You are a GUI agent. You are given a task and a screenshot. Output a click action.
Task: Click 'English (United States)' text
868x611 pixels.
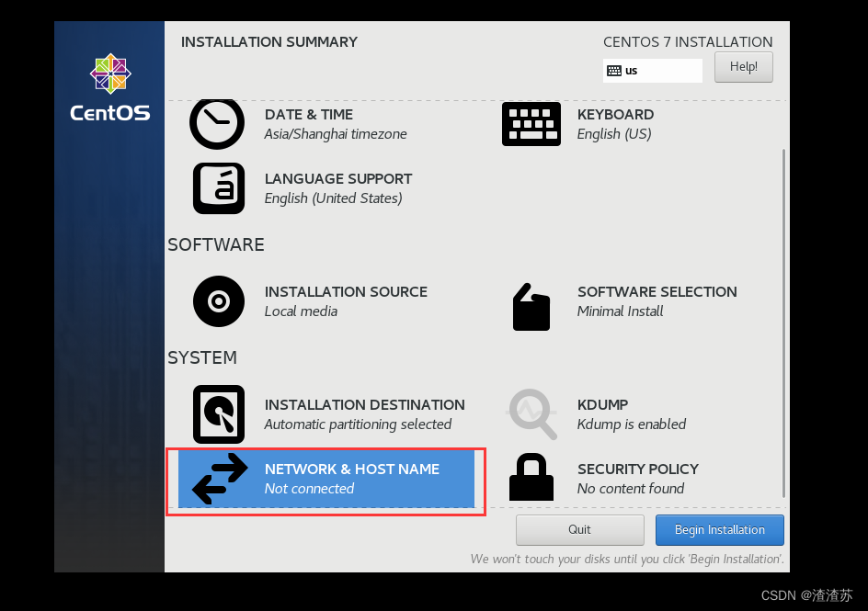[x=333, y=198]
